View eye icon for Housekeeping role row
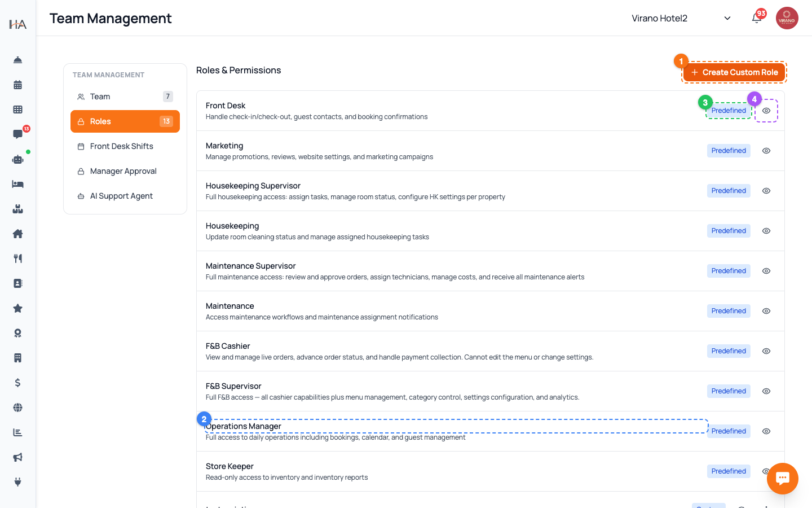The height and width of the screenshot is (508, 812). 766,231
